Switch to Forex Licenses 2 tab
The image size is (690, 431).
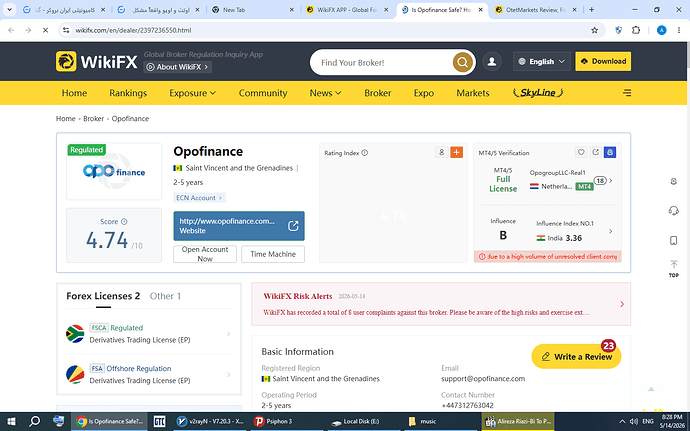103,296
